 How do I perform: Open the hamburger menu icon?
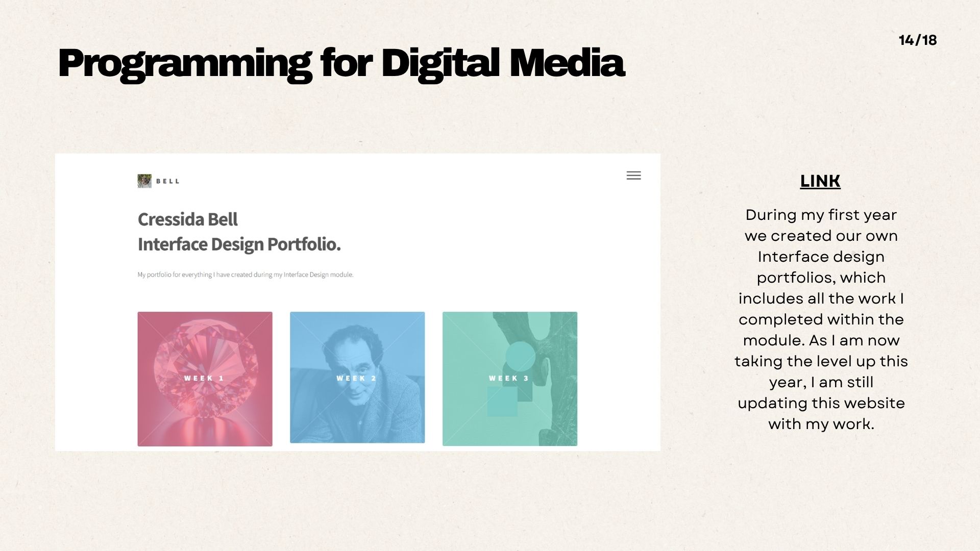click(633, 176)
